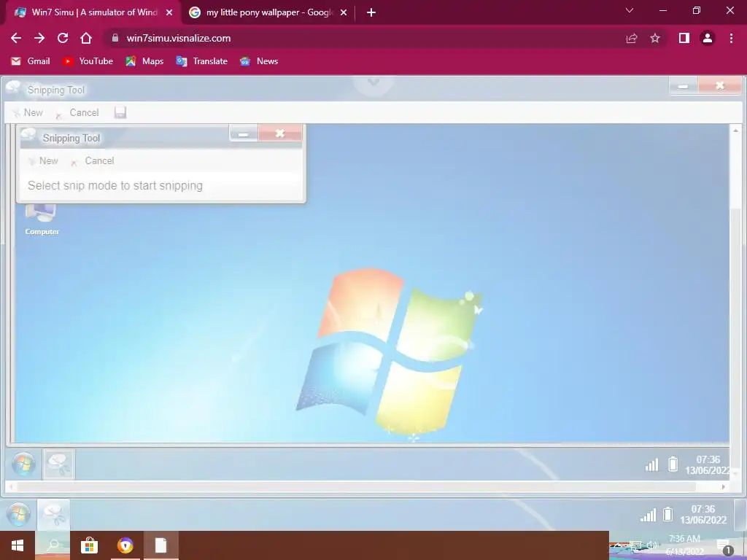Click the snip's horizontal scrollbar

click(x=356, y=486)
